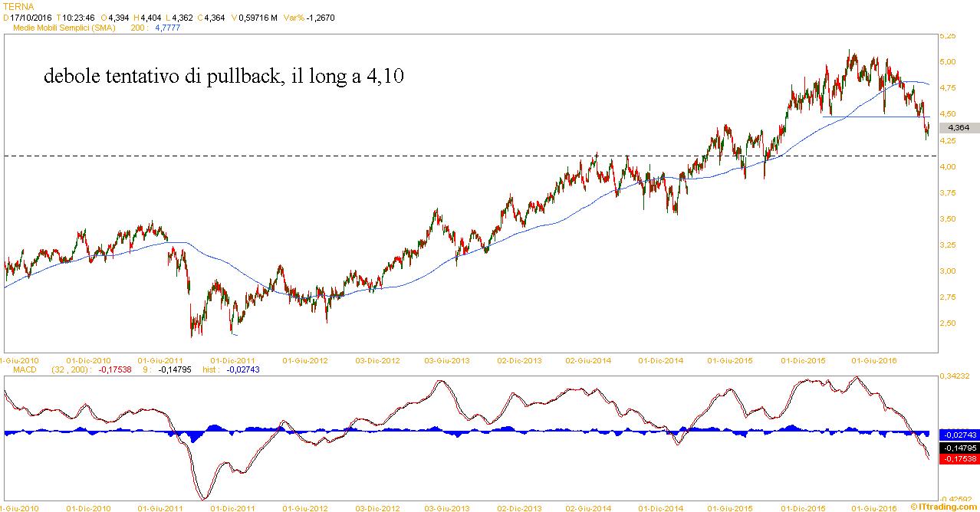Click the date value 17/10/2016

pos(31,17)
